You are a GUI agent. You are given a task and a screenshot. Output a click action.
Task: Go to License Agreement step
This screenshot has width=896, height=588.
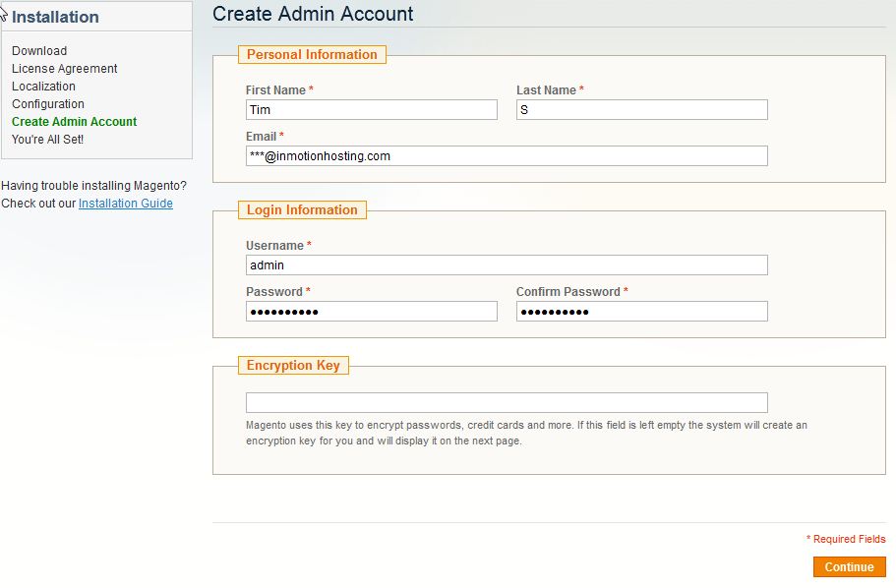click(x=65, y=69)
